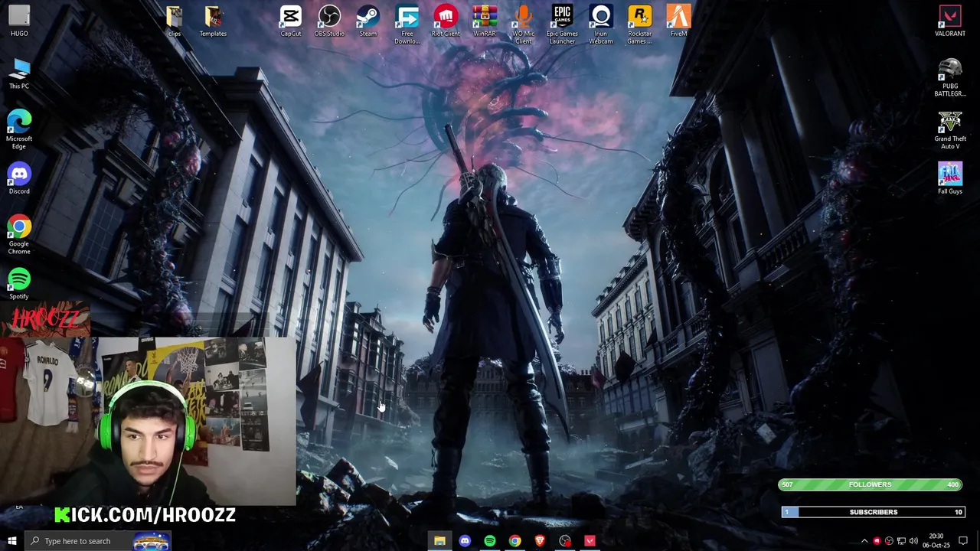The image size is (980, 551).
Task: Open the taskbar clock and date
Action: (936, 541)
